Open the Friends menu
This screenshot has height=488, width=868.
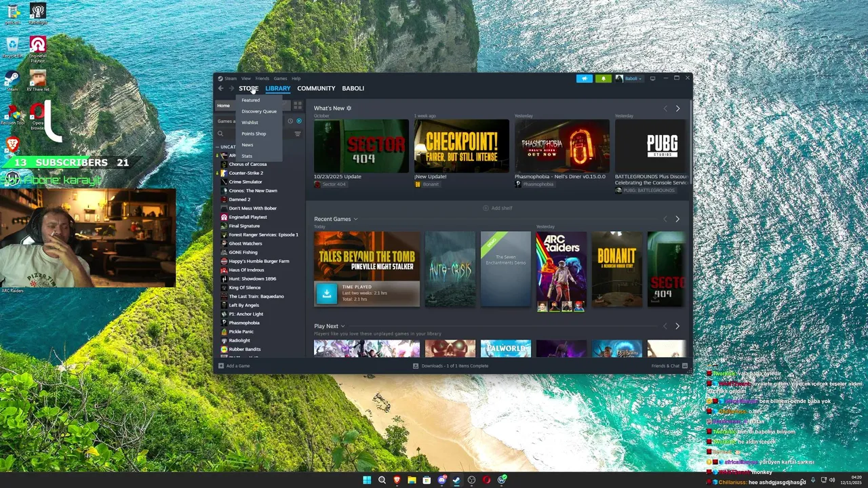pos(262,79)
